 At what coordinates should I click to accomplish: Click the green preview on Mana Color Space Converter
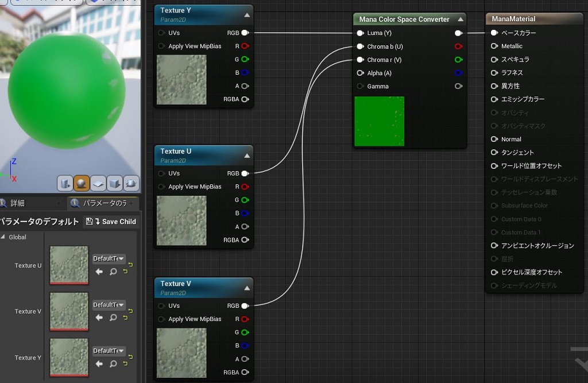tap(379, 121)
